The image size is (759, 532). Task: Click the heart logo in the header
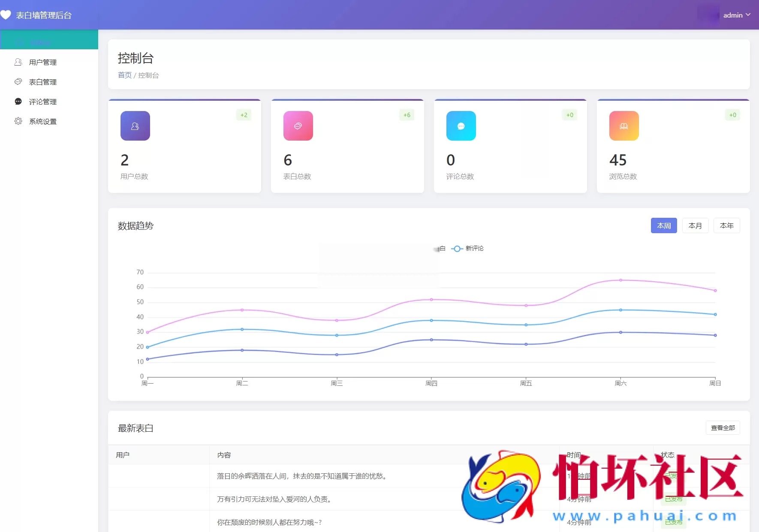click(6, 14)
